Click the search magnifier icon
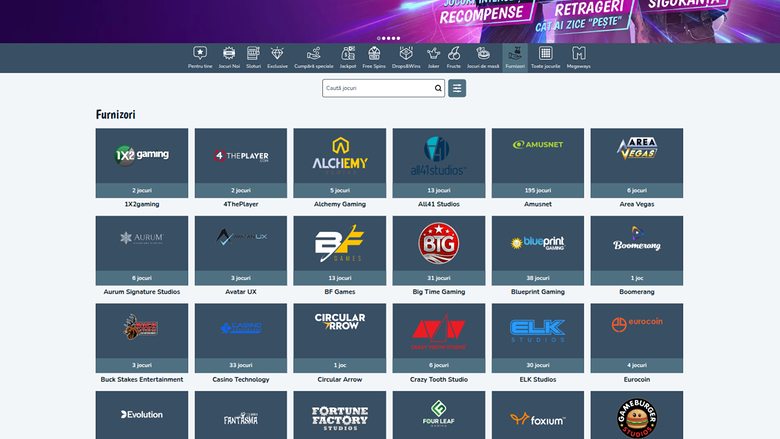This screenshot has width=780, height=439. (438, 88)
